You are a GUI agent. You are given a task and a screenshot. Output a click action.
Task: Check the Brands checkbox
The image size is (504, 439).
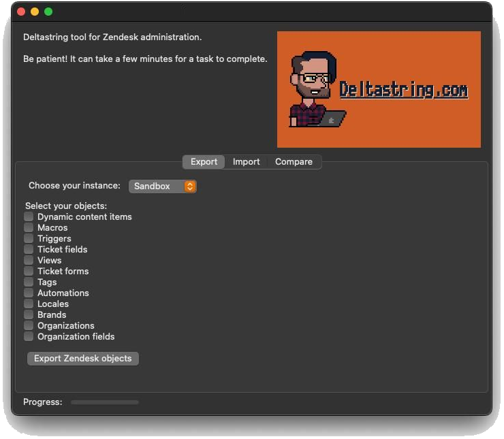[x=29, y=315]
